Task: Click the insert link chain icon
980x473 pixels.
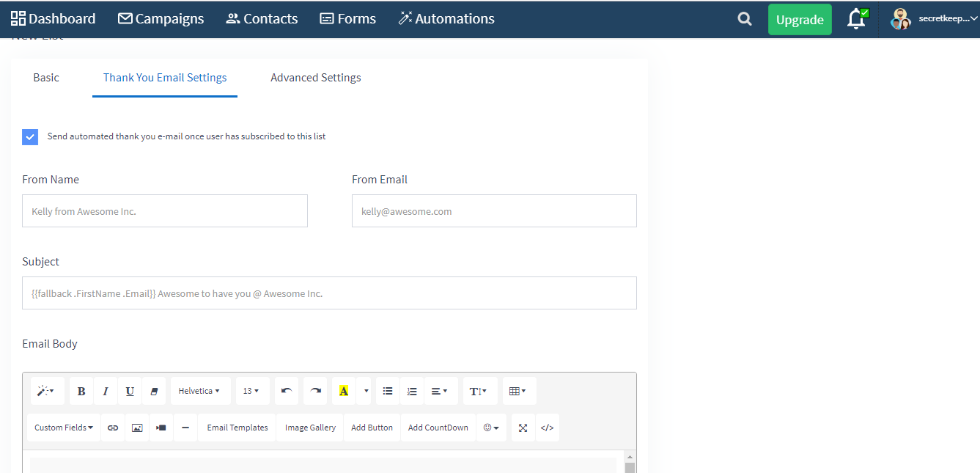Action: (113, 428)
